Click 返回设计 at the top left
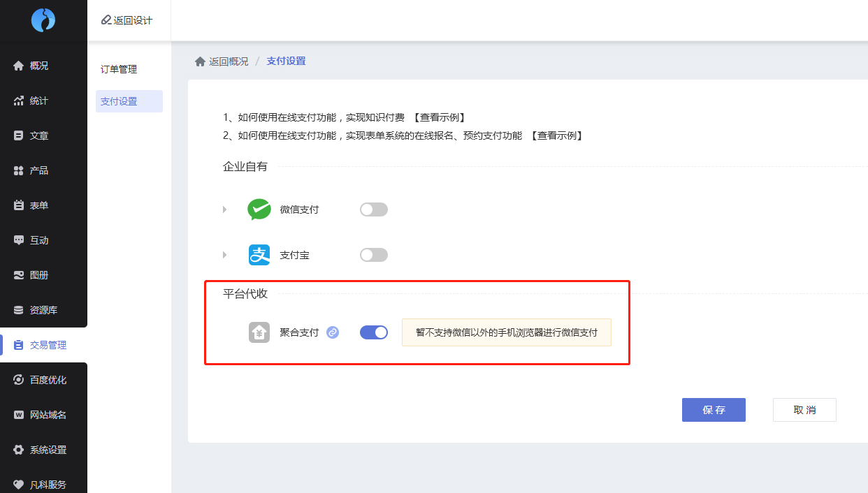 (x=127, y=20)
